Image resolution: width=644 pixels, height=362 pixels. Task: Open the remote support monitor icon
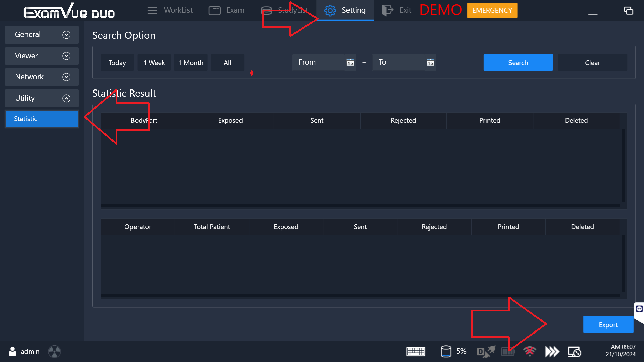click(x=574, y=352)
